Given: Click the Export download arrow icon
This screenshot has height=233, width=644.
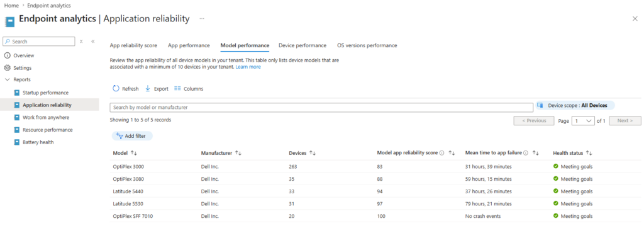Looking at the screenshot, I should point(148,88).
